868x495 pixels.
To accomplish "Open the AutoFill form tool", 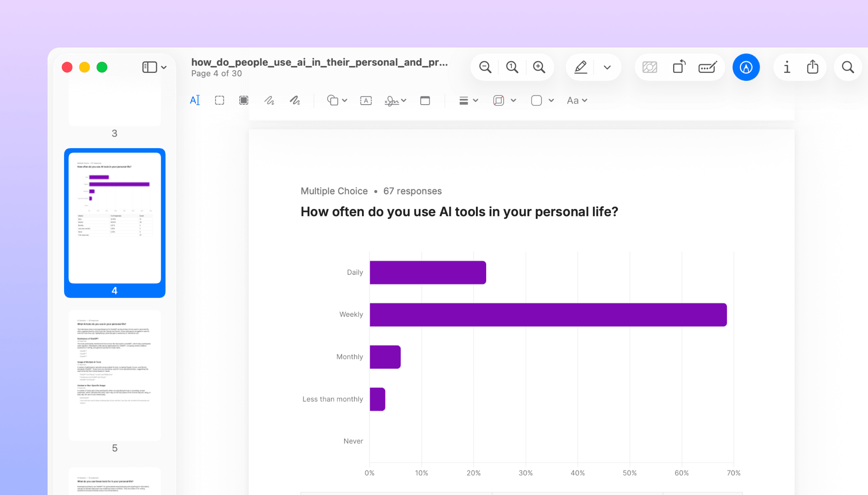I will point(708,67).
